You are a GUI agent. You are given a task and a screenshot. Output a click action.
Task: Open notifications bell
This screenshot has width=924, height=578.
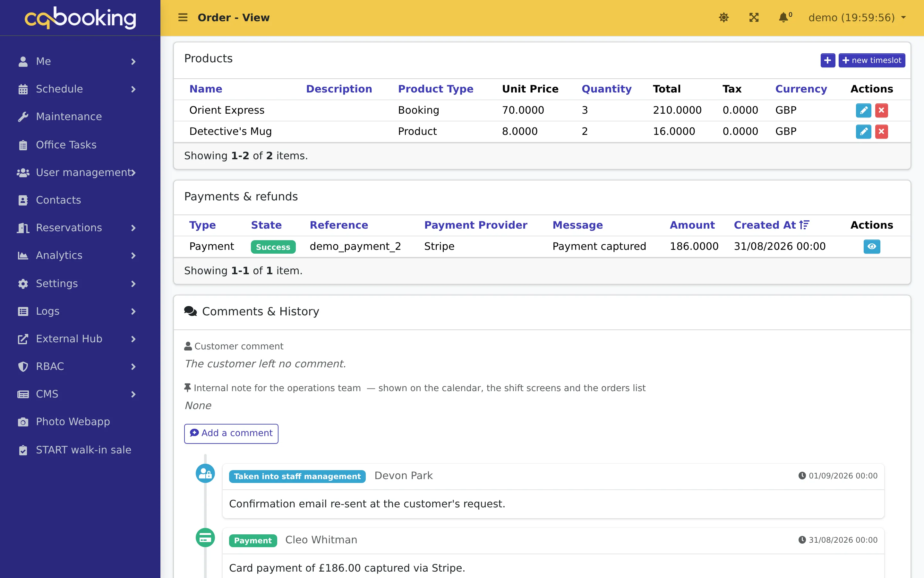[x=785, y=17]
